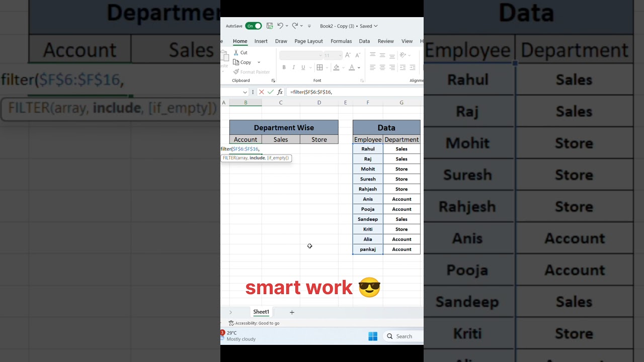Open the Review ribbon tab
Image resolution: width=644 pixels, height=362 pixels.
[x=386, y=41]
